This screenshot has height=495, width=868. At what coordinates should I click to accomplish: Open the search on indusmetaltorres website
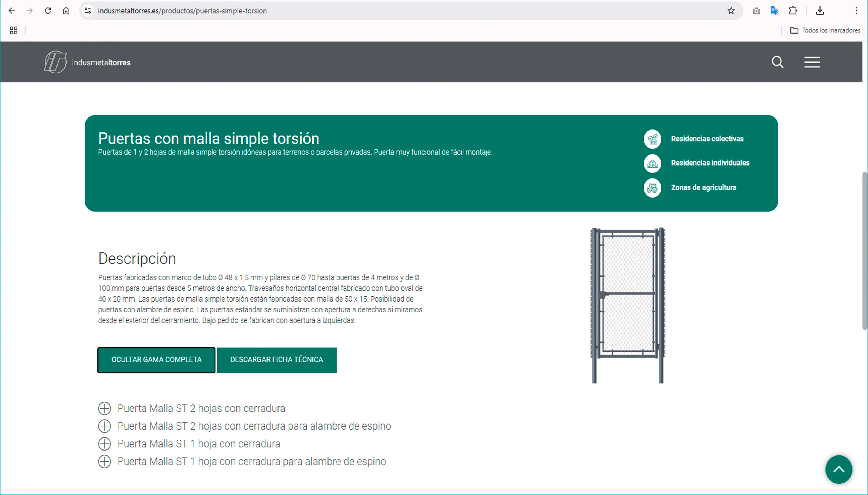[x=778, y=62]
